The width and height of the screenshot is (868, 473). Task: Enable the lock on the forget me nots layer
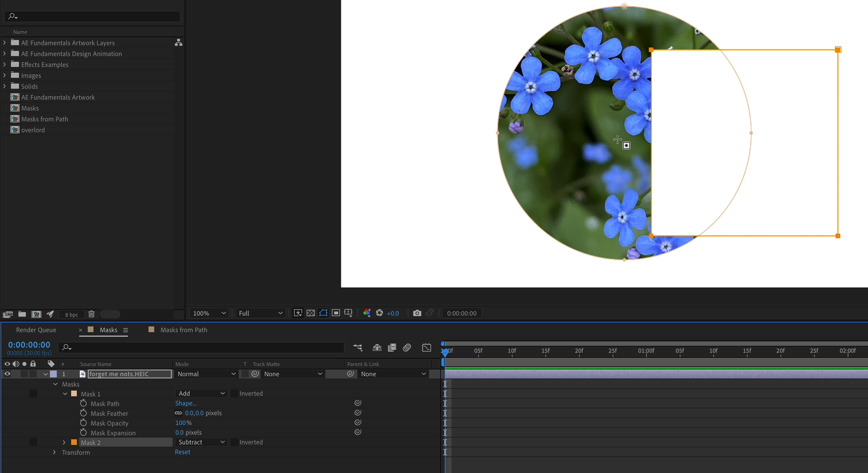pyautogui.click(x=33, y=373)
